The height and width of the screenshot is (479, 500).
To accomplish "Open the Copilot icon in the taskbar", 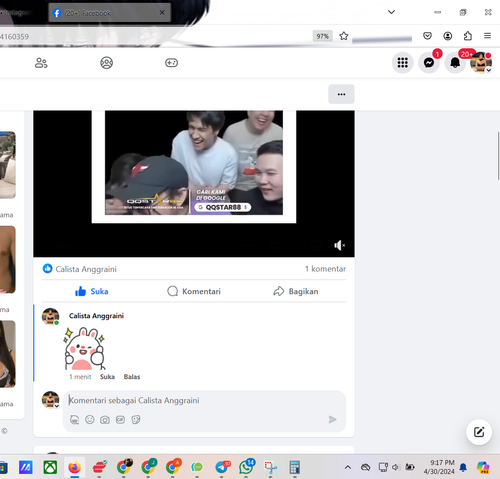I will click(x=483, y=467).
